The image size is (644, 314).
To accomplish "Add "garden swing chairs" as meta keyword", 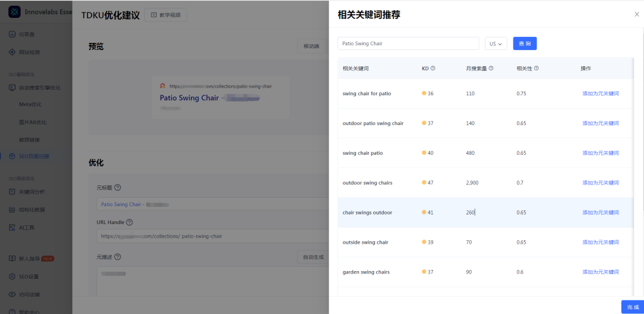I will [x=600, y=272].
